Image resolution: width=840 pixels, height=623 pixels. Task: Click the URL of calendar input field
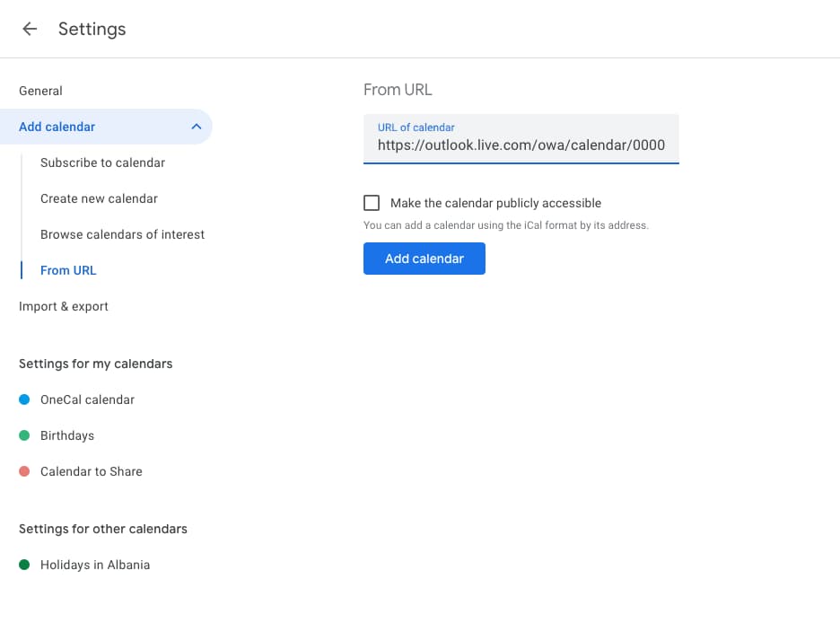pos(521,145)
